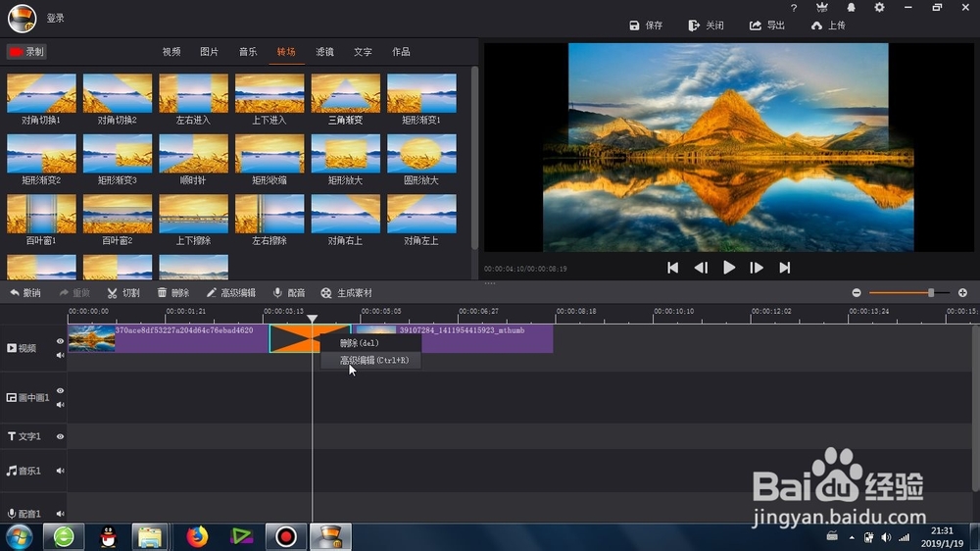Pick the 左右擦除 transition
Screen dimensions: 980x551
point(269,214)
